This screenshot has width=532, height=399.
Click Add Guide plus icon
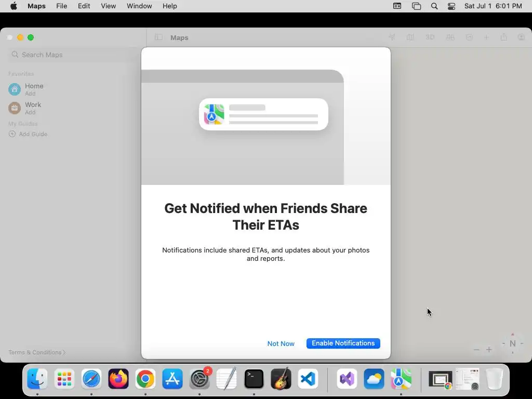coord(12,134)
